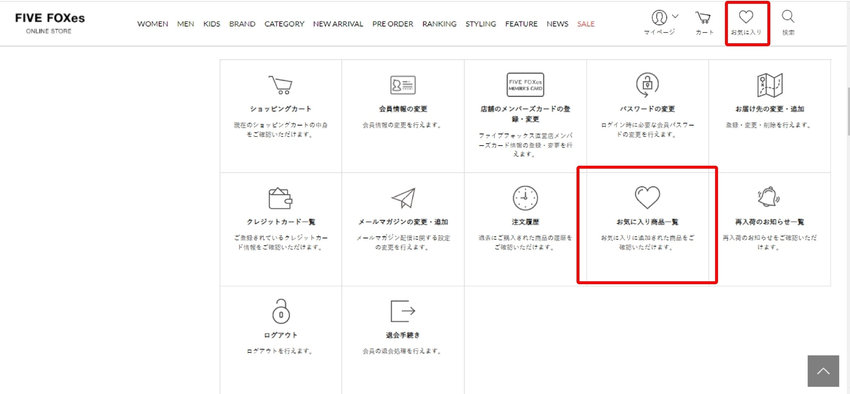
Task: Open the shopping cart tile icon
Action: (x=280, y=86)
